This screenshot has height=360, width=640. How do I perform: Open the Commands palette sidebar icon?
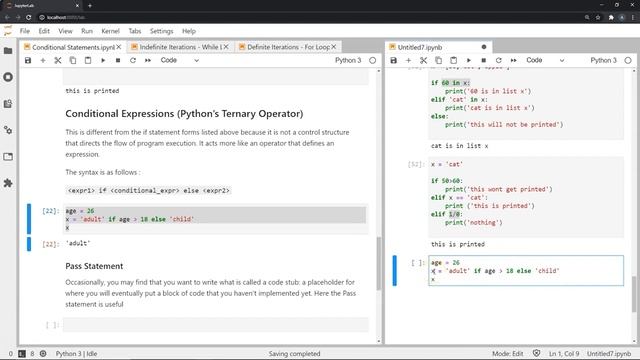(x=8, y=104)
